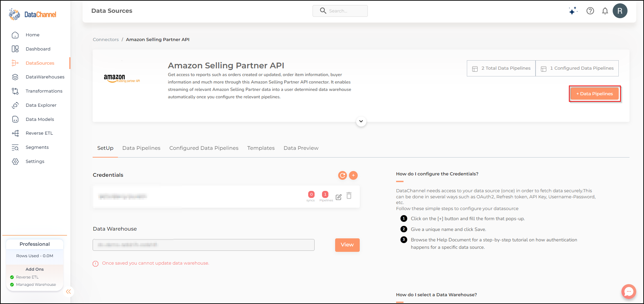
Task: Open the Transformations sidebar icon
Action: tap(15, 91)
